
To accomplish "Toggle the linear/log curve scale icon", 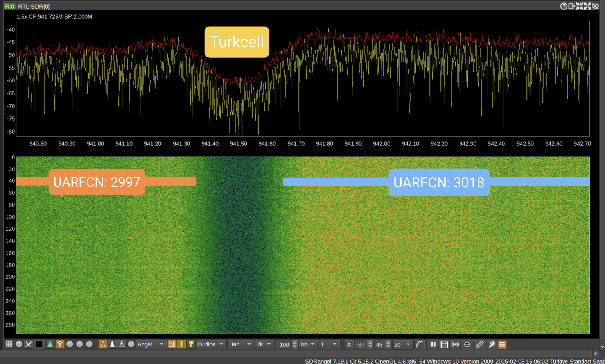I will coord(420,344).
